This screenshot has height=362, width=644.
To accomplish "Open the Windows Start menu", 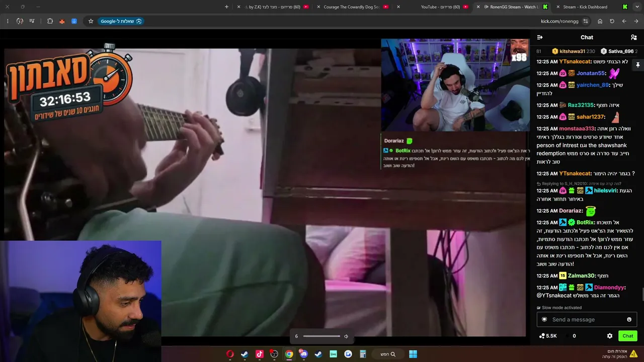I will point(413,354).
